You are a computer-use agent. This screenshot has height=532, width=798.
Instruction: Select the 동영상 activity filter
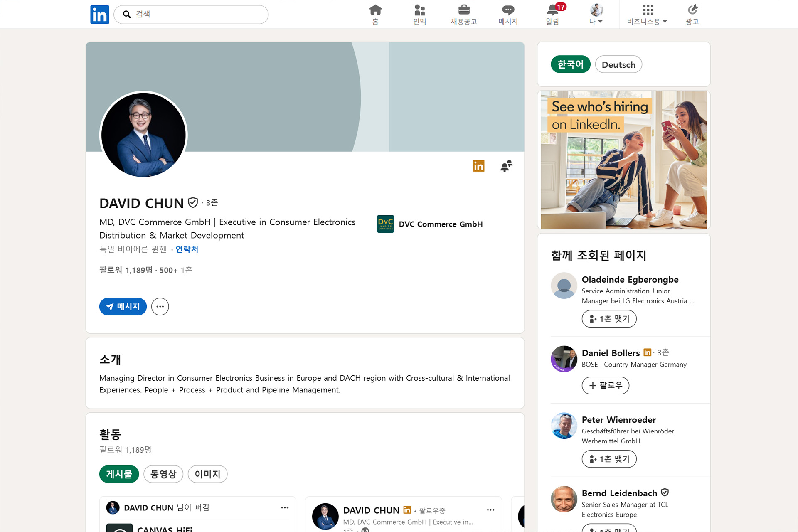tap(163, 474)
